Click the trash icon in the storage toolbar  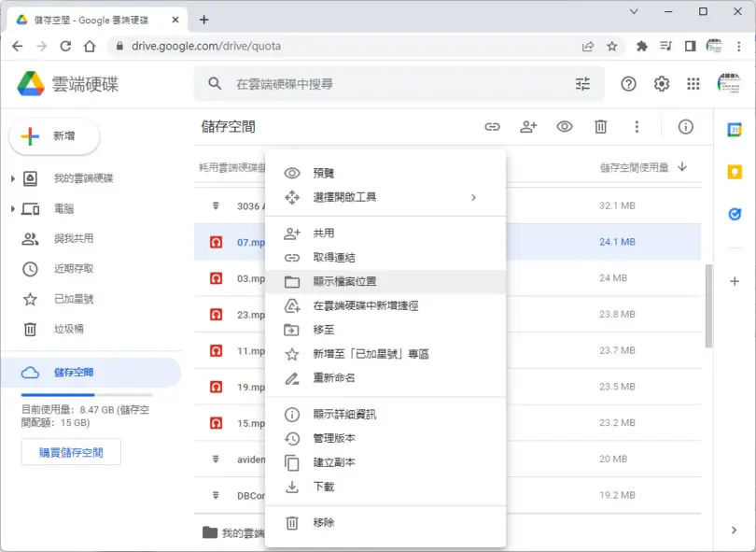click(x=600, y=127)
